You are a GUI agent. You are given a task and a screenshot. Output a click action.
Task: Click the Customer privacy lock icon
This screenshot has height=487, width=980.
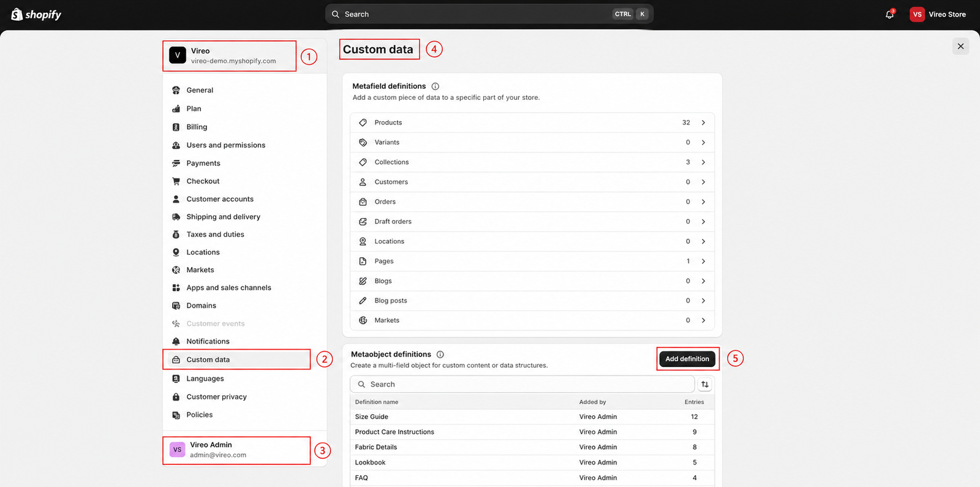coord(176,397)
